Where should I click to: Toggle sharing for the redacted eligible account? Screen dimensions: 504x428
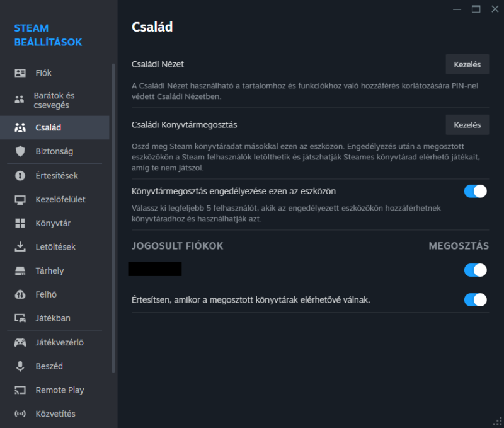pyautogui.click(x=476, y=270)
